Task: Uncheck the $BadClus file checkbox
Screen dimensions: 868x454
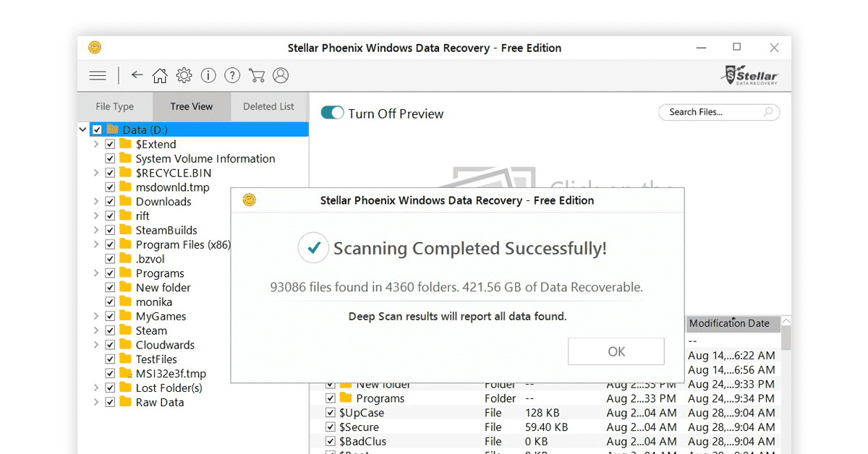Action: pos(331,441)
